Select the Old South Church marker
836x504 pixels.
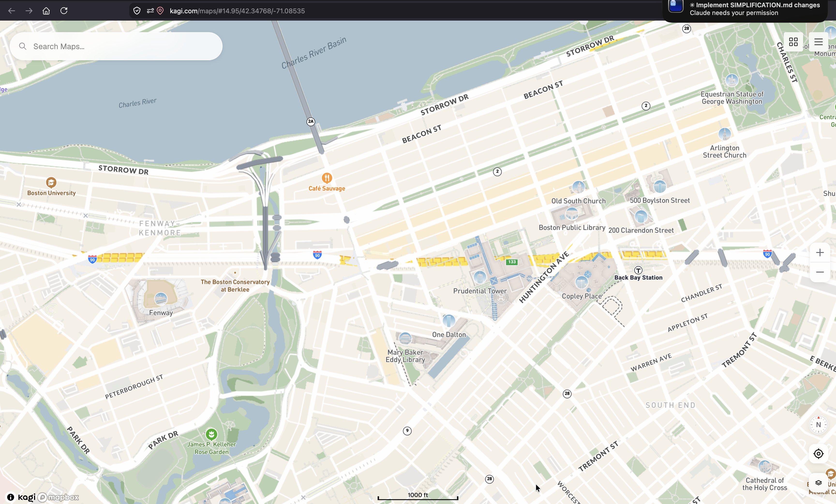pos(578,187)
